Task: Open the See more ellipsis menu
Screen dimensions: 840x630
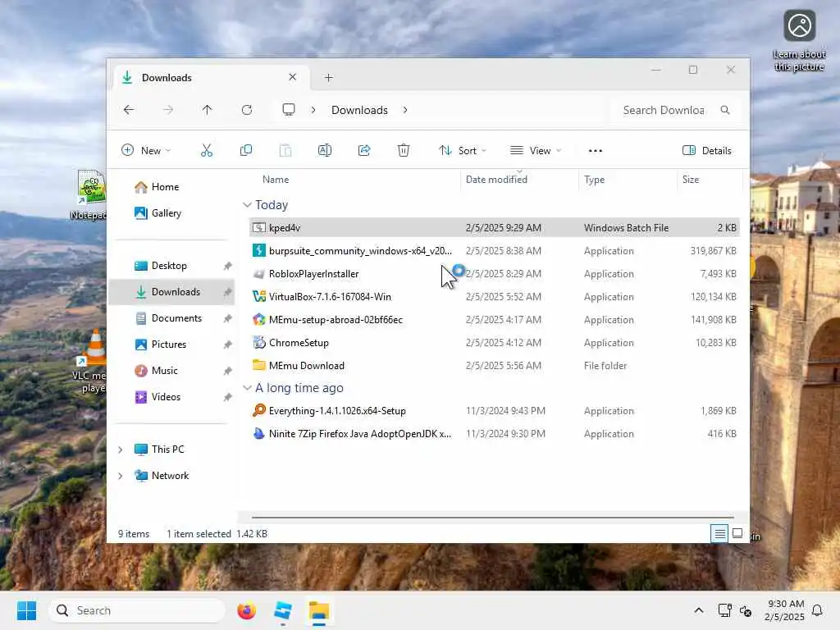Action: click(x=596, y=151)
